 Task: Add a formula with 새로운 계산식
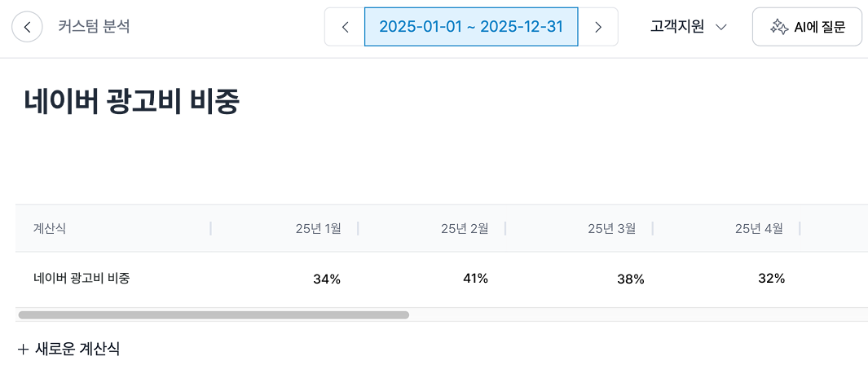69,349
